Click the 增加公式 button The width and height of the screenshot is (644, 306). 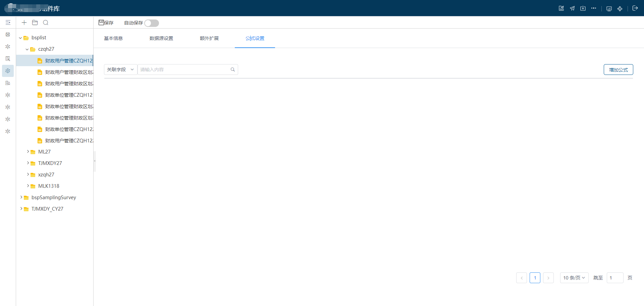tap(619, 70)
